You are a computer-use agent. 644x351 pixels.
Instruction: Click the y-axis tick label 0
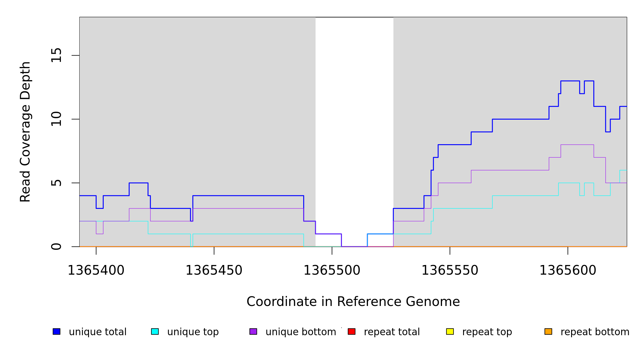56,247
